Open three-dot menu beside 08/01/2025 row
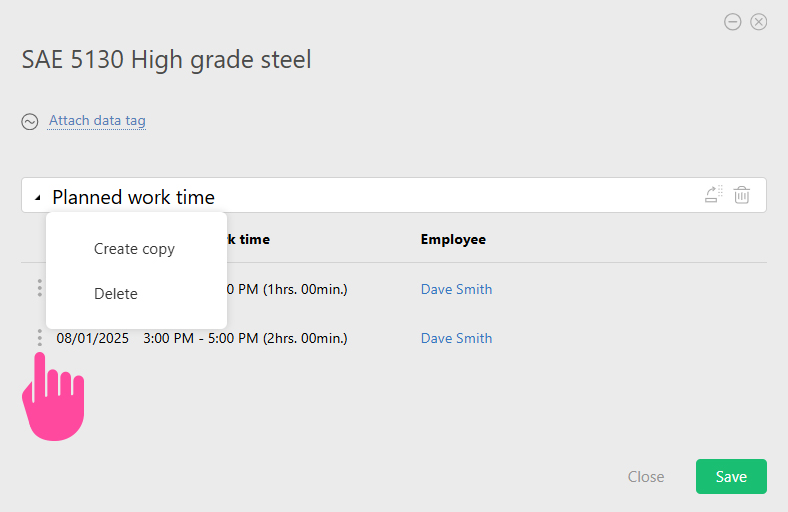 tap(40, 338)
